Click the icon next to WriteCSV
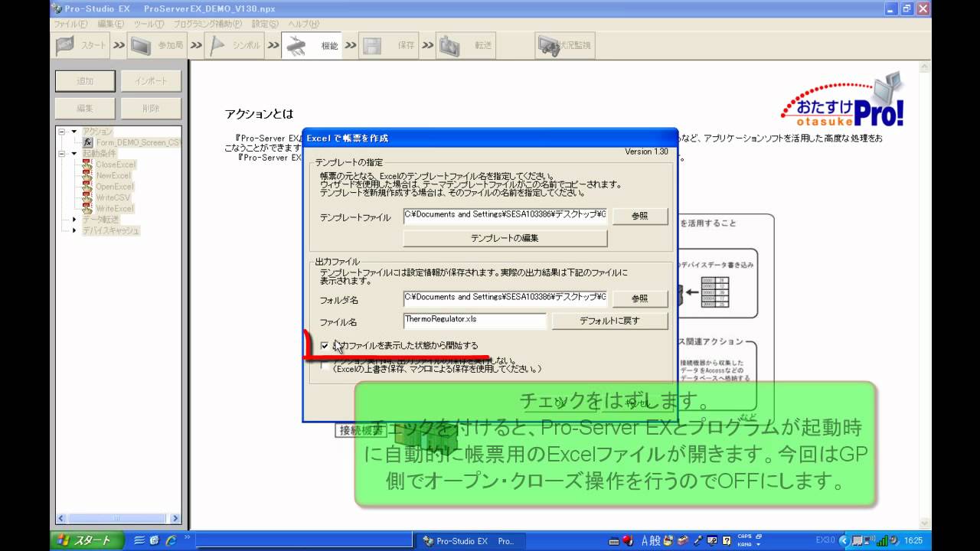This screenshot has width=980, height=551. click(87, 197)
